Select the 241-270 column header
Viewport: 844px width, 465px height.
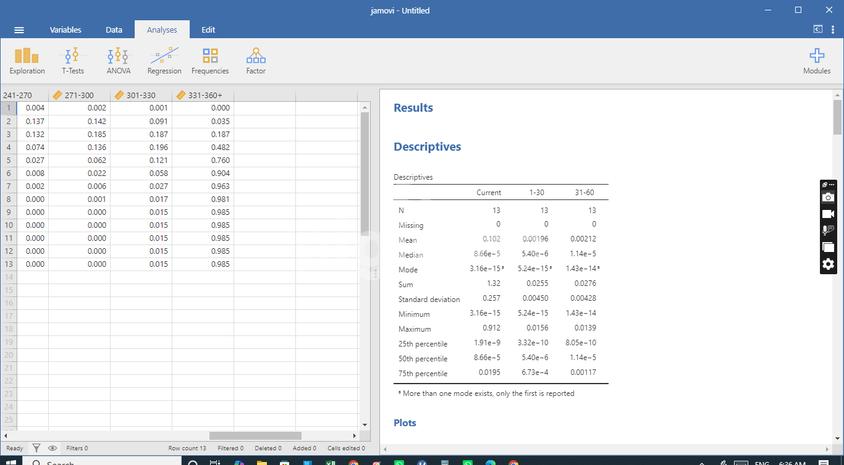click(x=24, y=95)
